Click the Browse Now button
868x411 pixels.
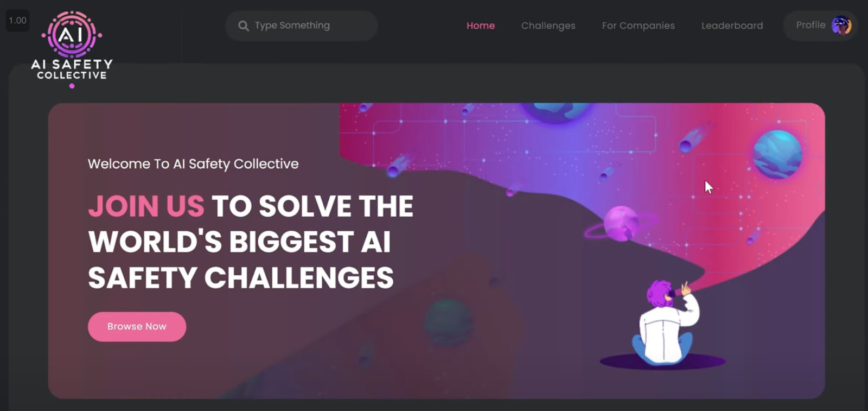137,326
